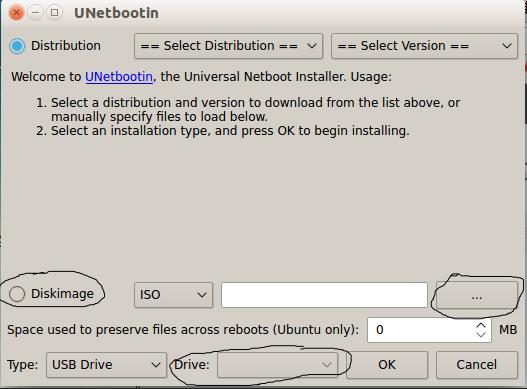Click the Cancel button
The height and width of the screenshot is (389, 527).
click(x=477, y=365)
